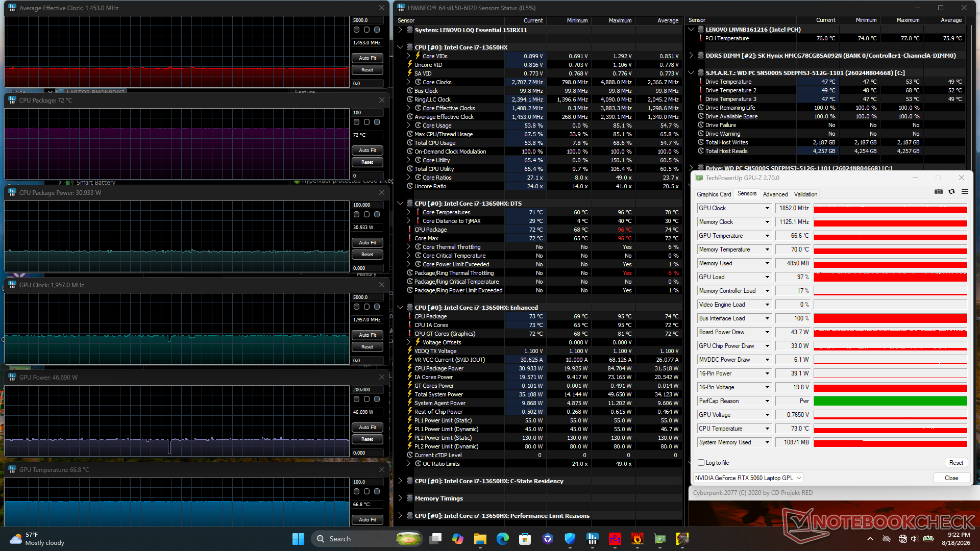Close the CPU Package temperature graph window
This screenshot has height=551, width=980.
coord(382,101)
